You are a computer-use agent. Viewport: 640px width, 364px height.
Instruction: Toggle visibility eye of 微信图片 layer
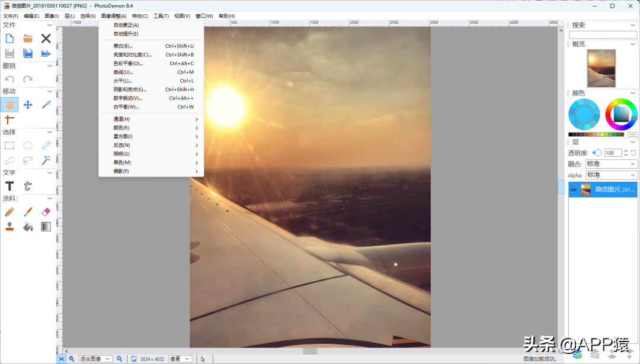pos(574,189)
